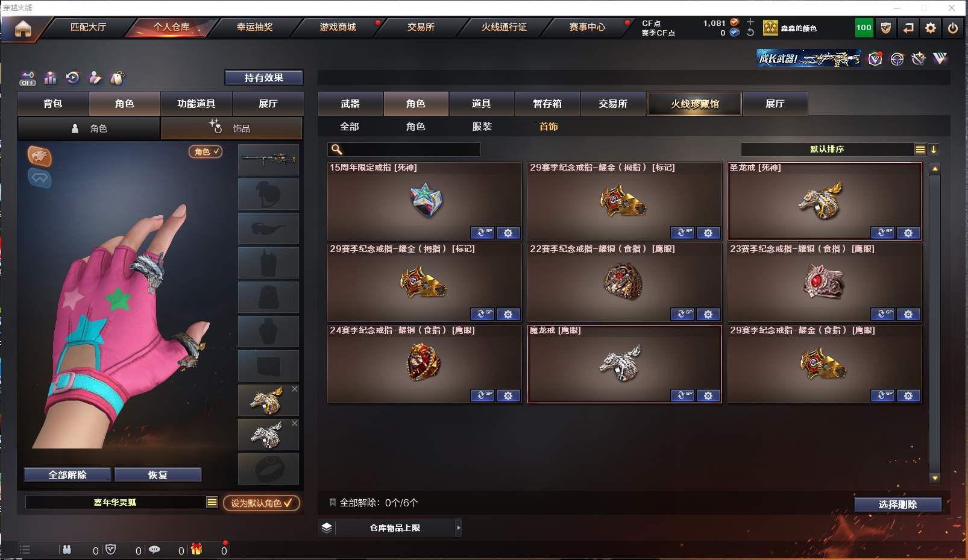Click the 选择删除 button
Viewport: 968px width, 560px height.
[x=897, y=505]
